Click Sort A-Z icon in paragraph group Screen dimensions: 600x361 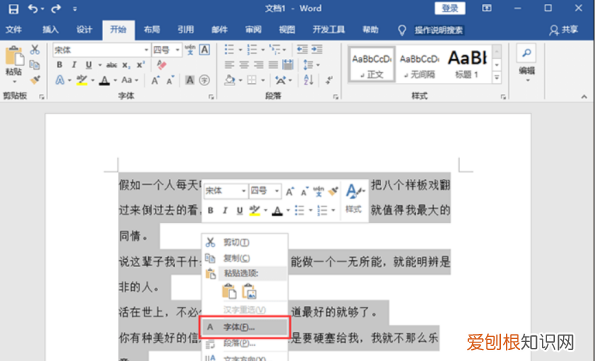(308, 80)
